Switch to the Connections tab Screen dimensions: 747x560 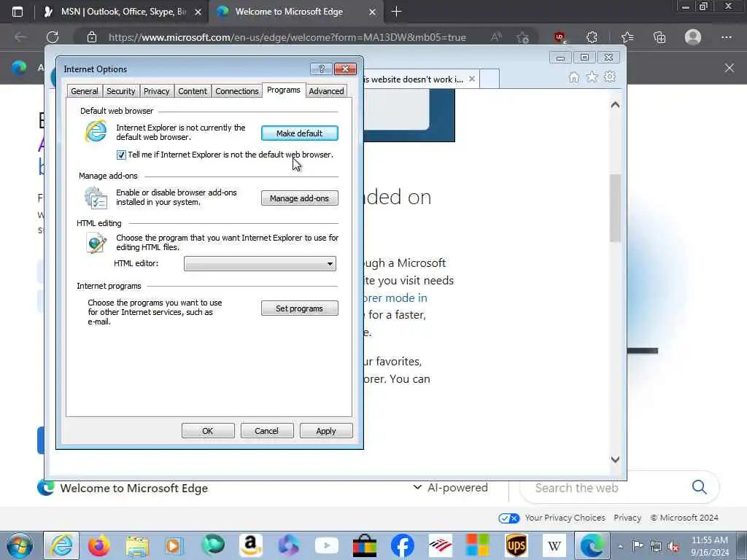point(237,91)
